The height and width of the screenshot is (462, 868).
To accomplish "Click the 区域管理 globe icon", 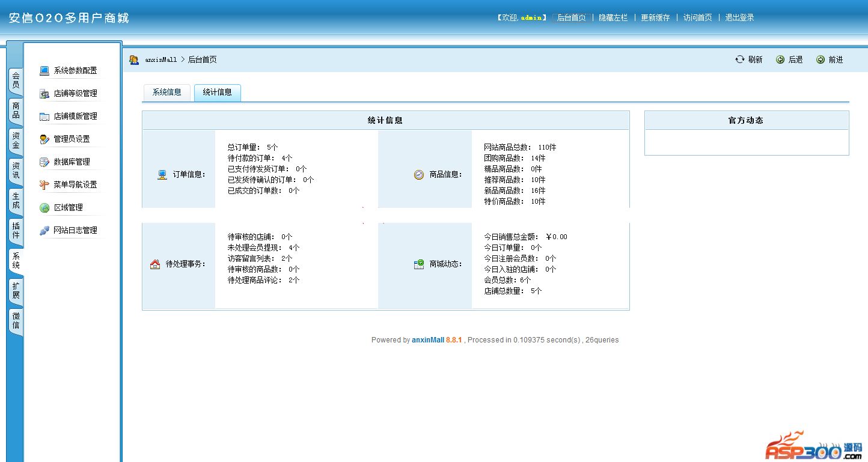I will tap(44, 208).
